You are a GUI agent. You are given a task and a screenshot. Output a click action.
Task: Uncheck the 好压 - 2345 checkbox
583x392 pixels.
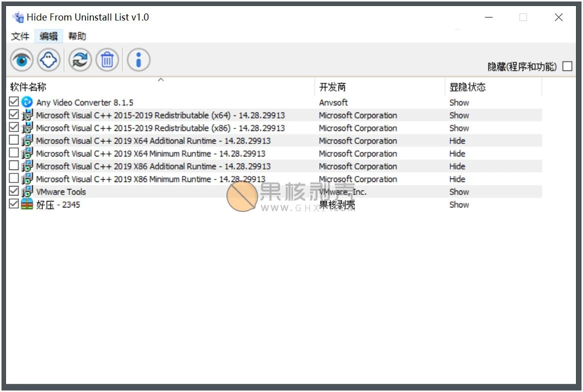[x=14, y=203]
